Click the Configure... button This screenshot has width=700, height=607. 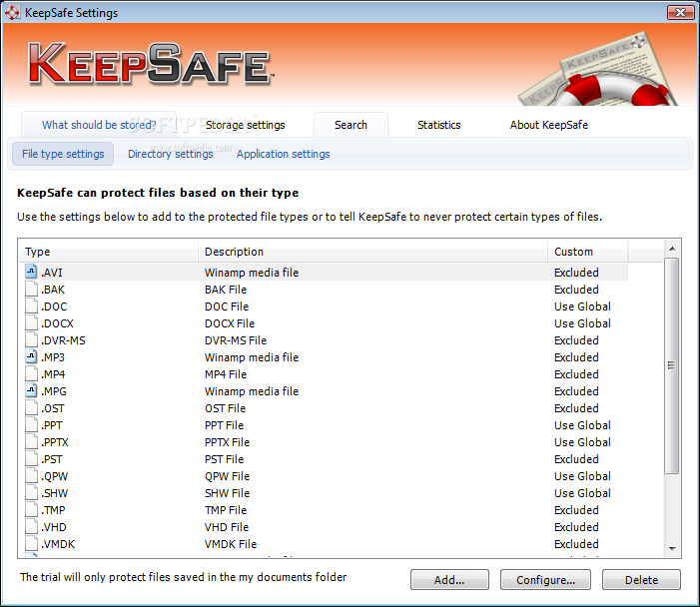(545, 579)
